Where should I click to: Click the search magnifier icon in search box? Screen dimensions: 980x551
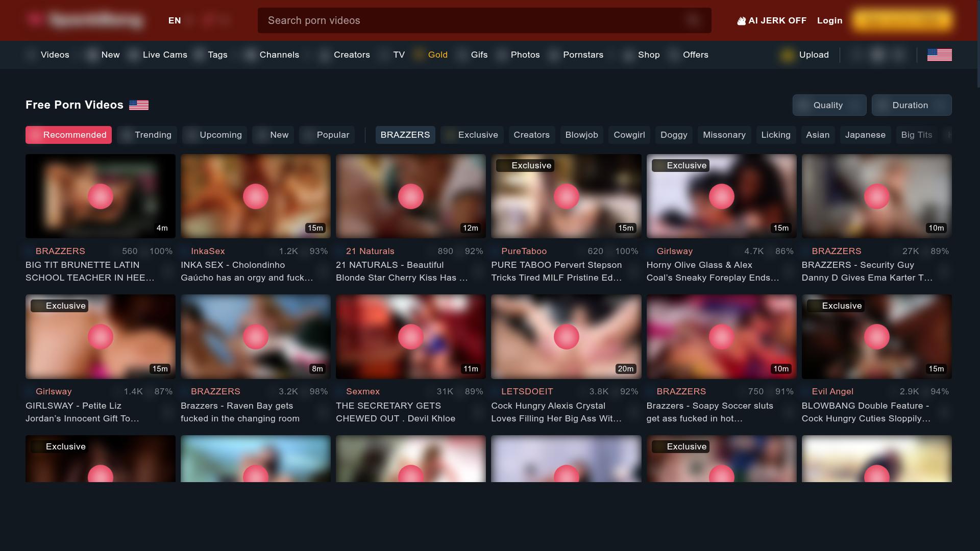coord(693,20)
